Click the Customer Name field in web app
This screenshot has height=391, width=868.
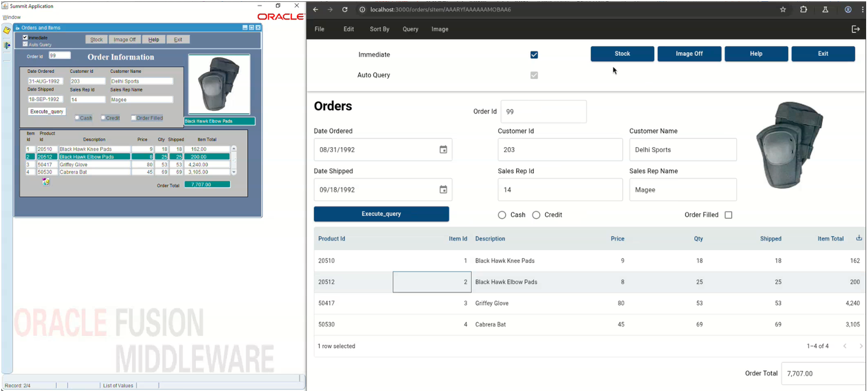click(683, 150)
